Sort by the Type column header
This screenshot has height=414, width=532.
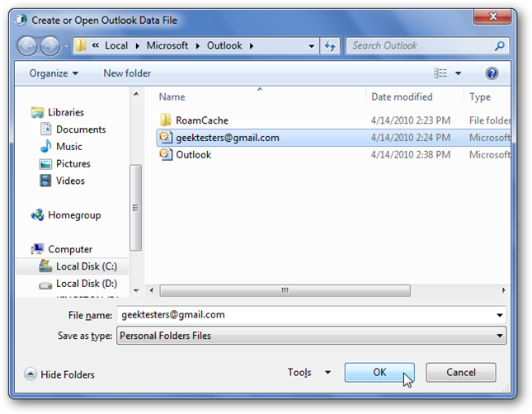coord(480,97)
